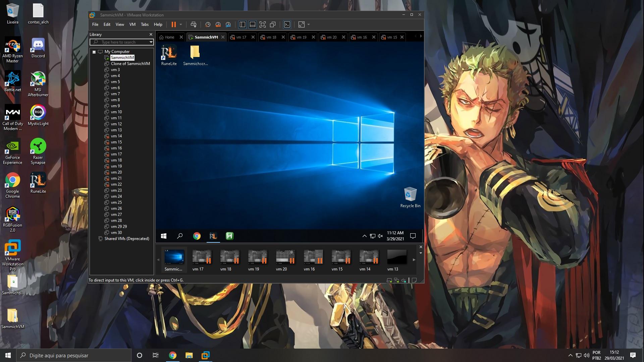This screenshot has width=644, height=362.
Task: Close the Library panel
Action: coord(151,35)
